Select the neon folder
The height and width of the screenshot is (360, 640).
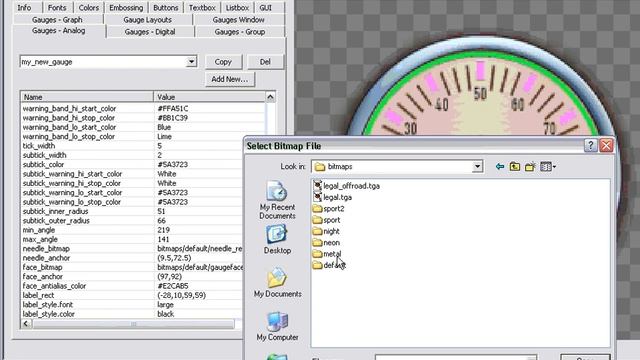coord(326,243)
